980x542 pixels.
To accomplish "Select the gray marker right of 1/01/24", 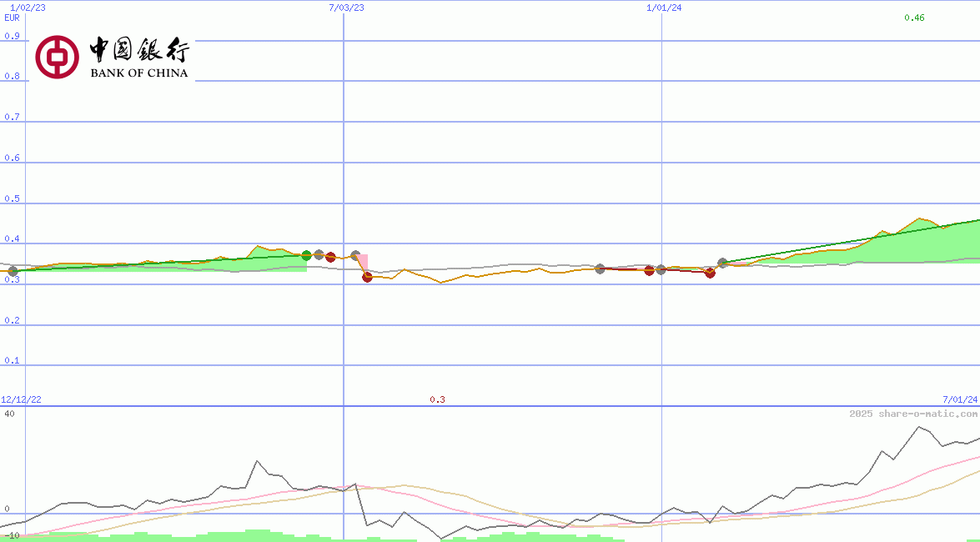I will (x=722, y=263).
